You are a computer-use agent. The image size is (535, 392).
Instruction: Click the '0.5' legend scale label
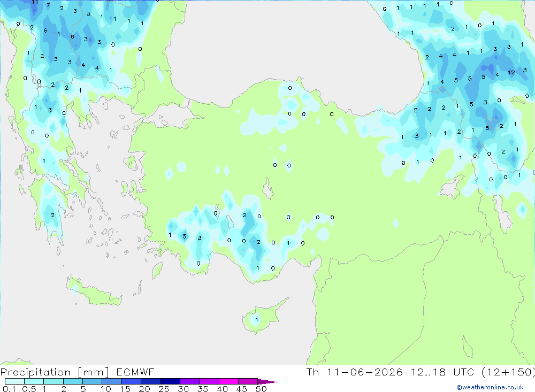29,389
